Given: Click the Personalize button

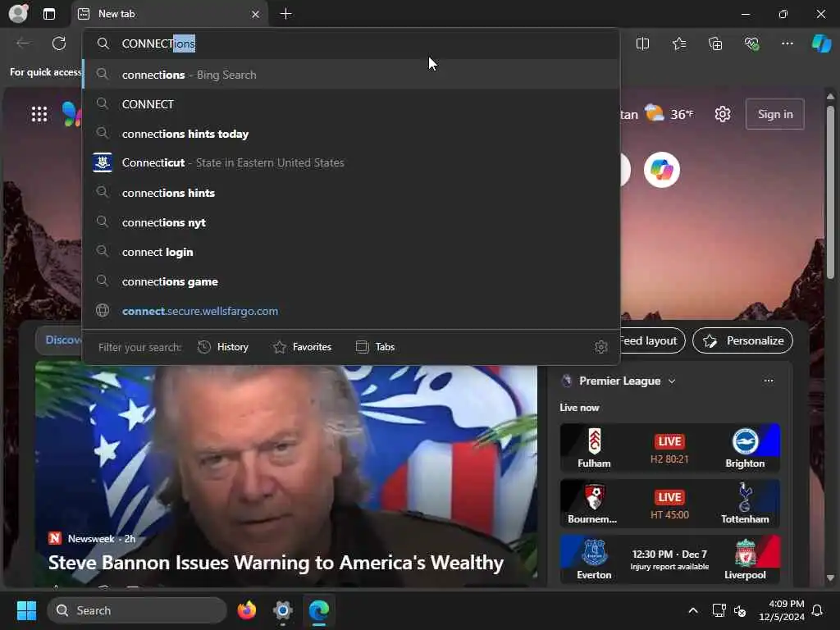Looking at the screenshot, I should coord(742,340).
